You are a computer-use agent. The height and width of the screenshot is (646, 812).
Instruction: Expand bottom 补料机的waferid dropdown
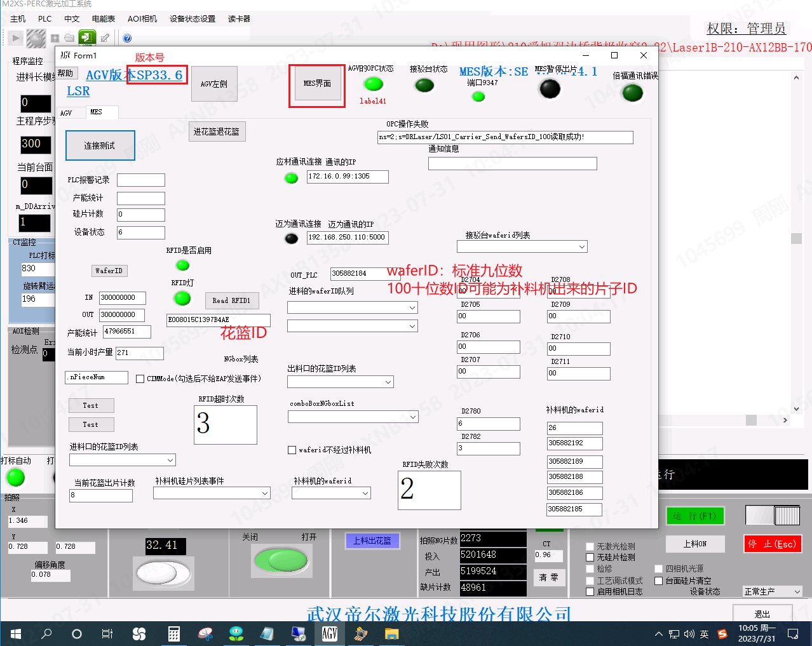tap(332, 493)
